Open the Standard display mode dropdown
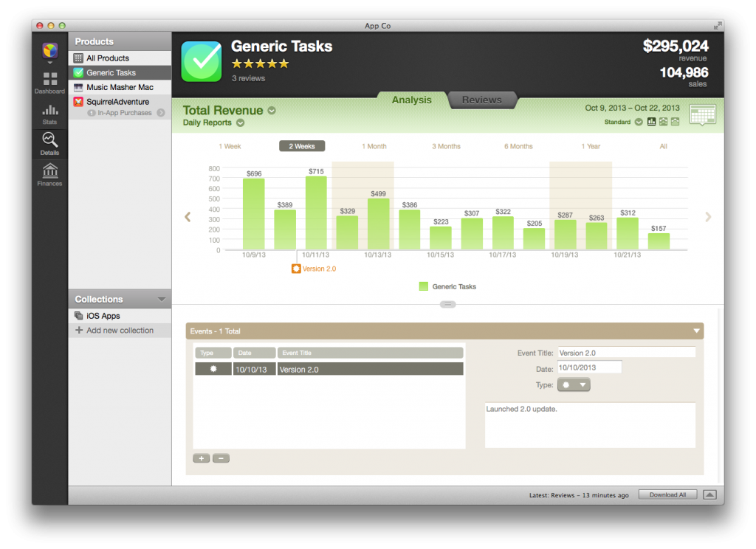 pos(639,122)
